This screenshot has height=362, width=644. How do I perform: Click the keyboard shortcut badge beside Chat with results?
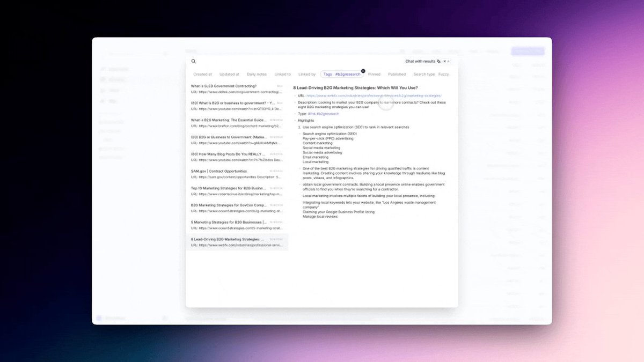click(x=445, y=61)
